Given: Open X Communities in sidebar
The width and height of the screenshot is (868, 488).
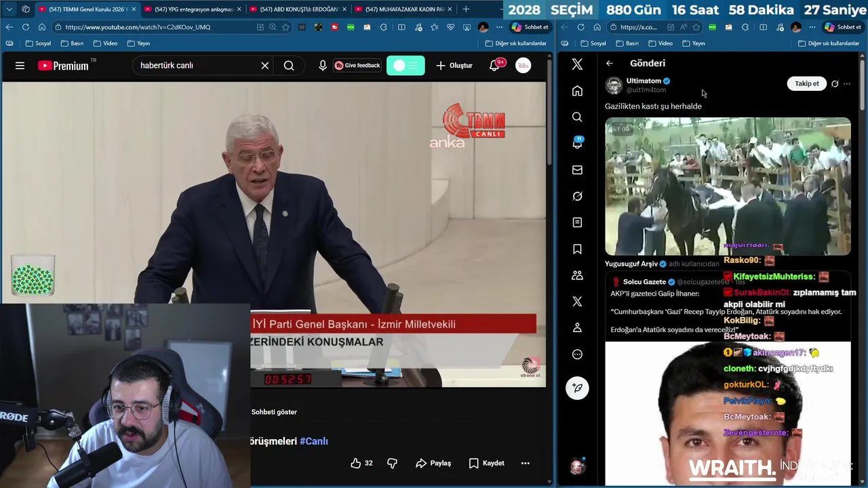Looking at the screenshot, I should [x=577, y=275].
